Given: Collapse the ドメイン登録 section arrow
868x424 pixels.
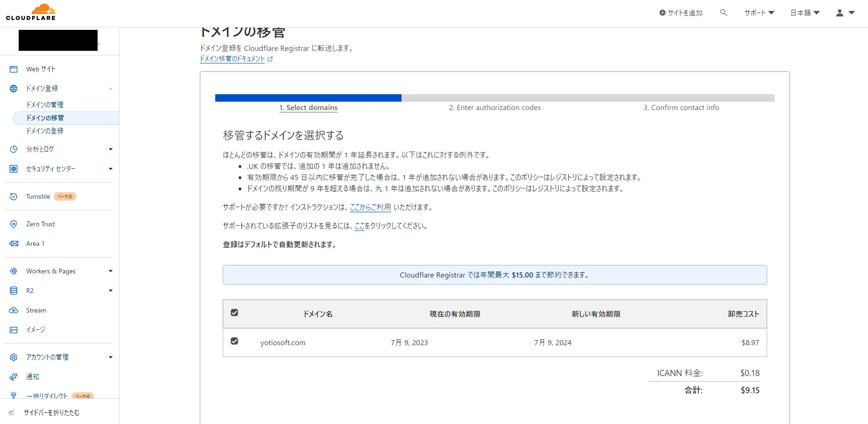Looking at the screenshot, I should point(111,89).
